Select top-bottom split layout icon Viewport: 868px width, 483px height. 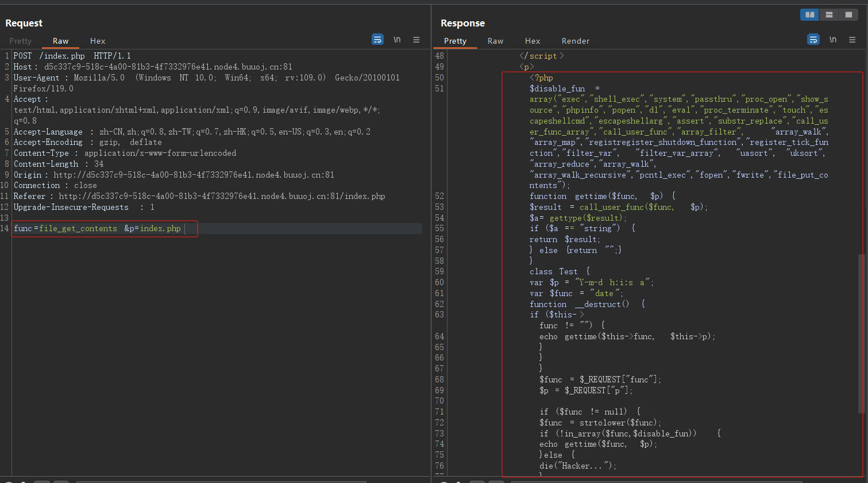coord(829,15)
